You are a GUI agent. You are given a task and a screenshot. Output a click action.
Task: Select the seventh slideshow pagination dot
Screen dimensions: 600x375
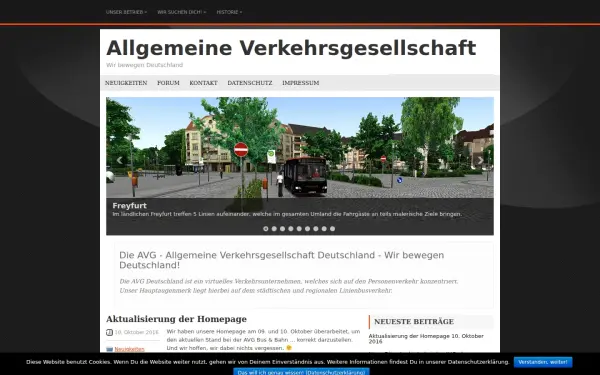pyautogui.click(x=316, y=229)
